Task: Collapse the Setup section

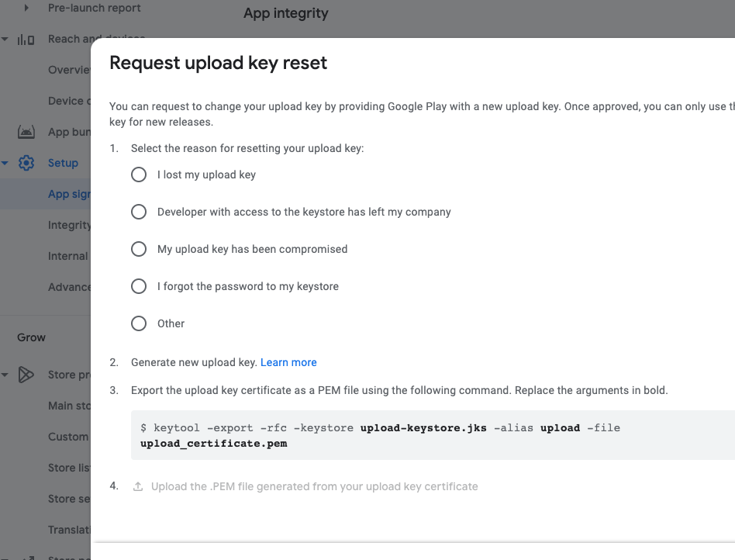Action: coord(5,163)
